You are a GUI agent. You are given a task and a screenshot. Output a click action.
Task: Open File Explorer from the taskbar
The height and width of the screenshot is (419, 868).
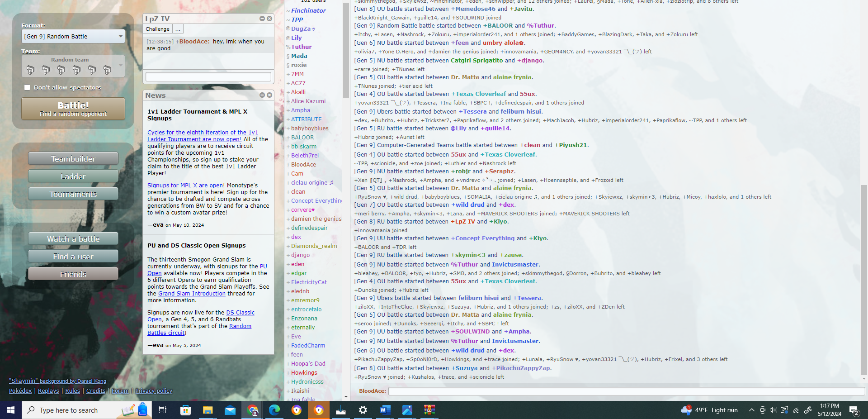pos(208,410)
